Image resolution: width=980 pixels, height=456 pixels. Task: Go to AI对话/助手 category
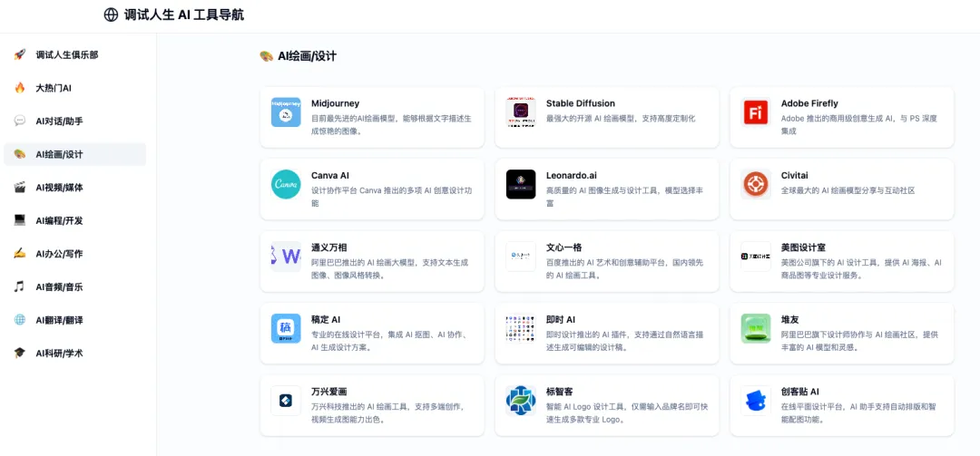75,121
